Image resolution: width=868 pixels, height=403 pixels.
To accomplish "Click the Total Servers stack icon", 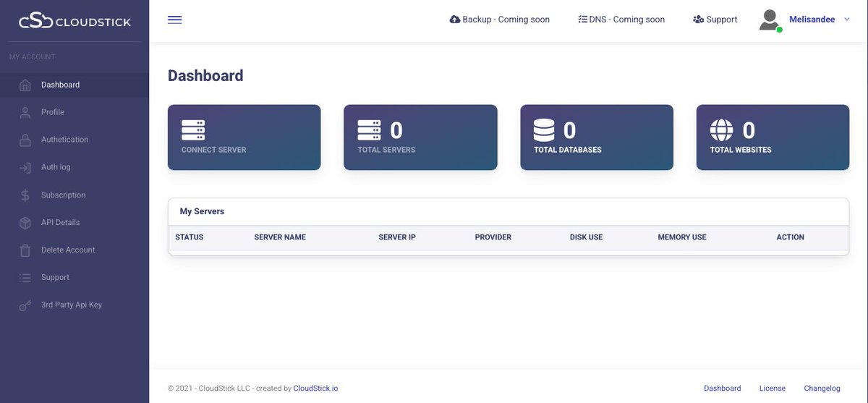I will [369, 130].
